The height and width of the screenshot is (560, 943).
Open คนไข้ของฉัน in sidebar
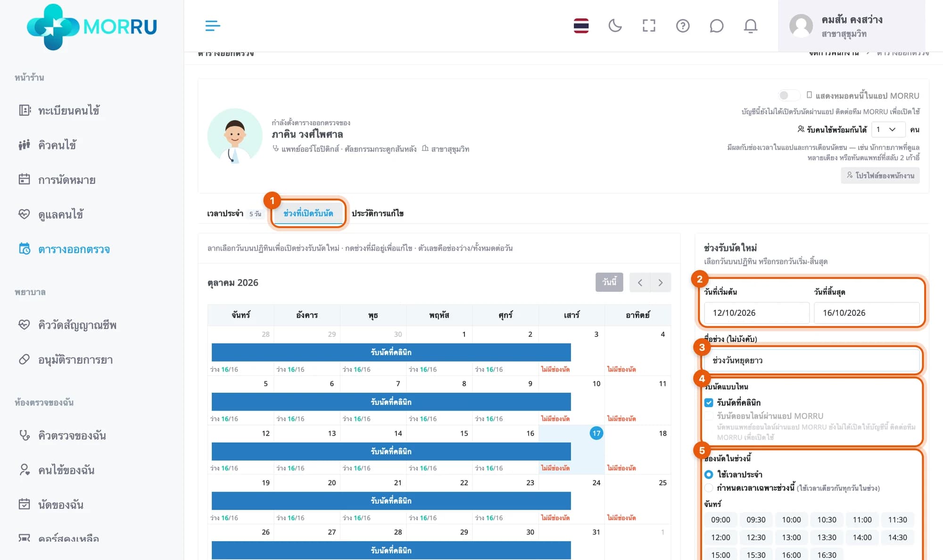tap(57, 470)
